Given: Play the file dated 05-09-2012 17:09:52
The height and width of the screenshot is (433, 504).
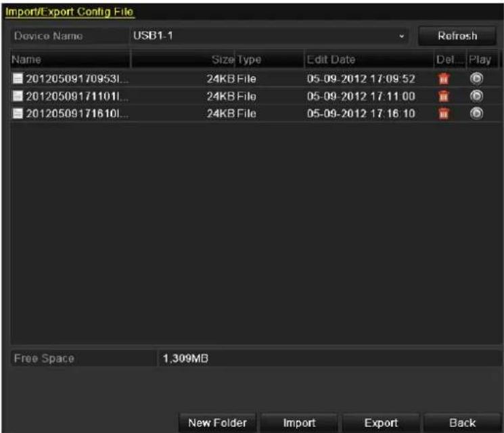Looking at the screenshot, I should click(x=476, y=78).
